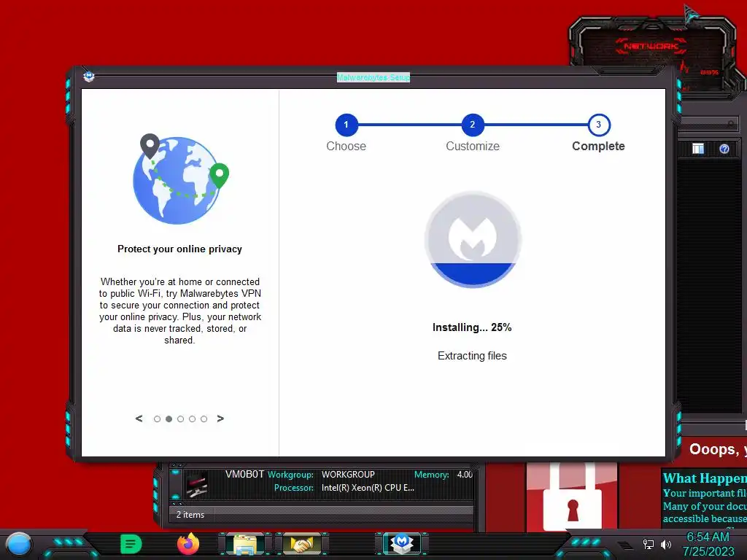
Task: Open the Start orb on the taskbar
Action: pos(19,544)
